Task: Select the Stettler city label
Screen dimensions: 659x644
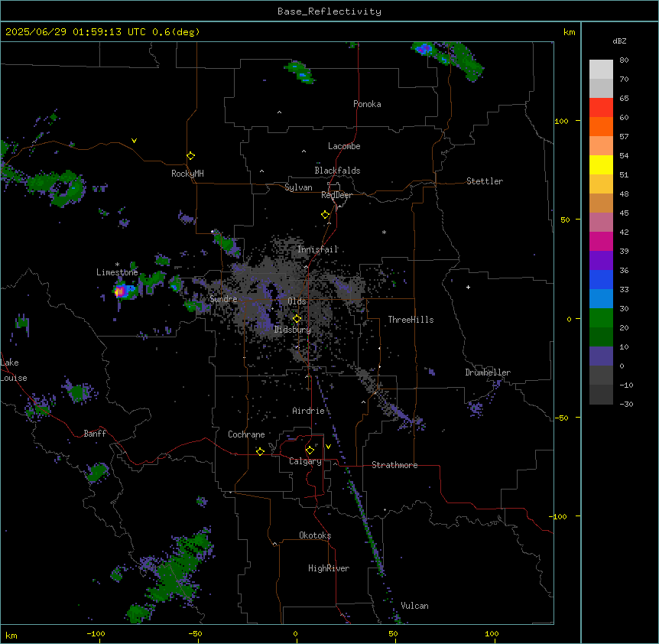Action: pyautogui.click(x=485, y=181)
